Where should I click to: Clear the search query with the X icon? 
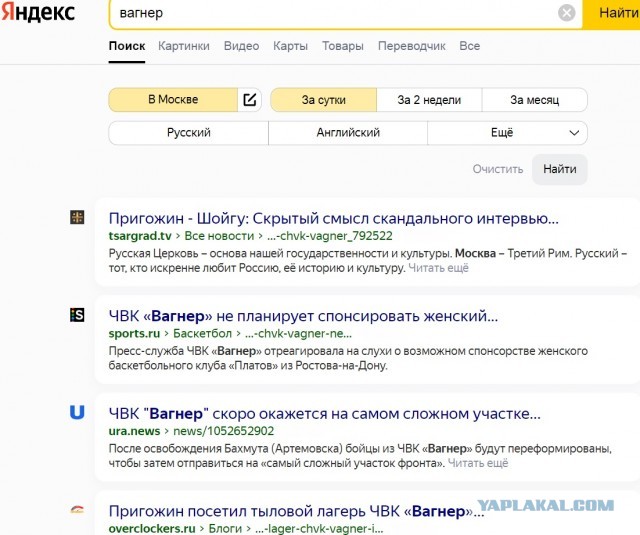[566, 13]
